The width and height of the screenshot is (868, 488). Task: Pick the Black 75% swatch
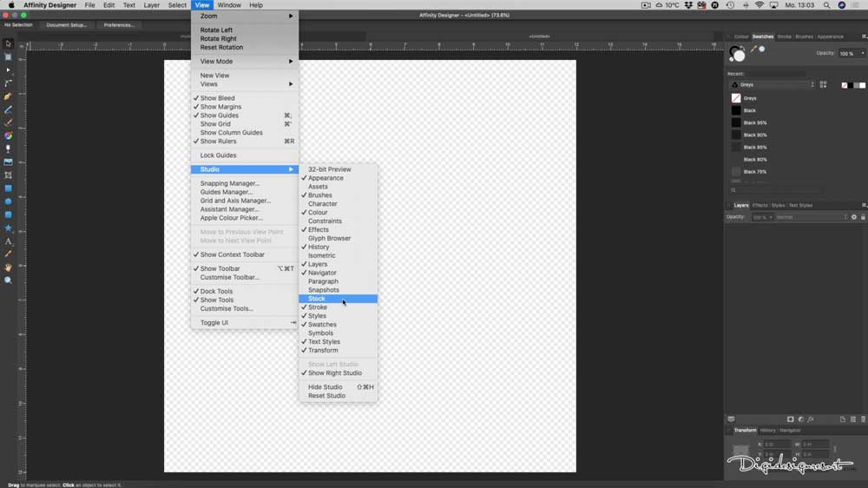click(736, 172)
